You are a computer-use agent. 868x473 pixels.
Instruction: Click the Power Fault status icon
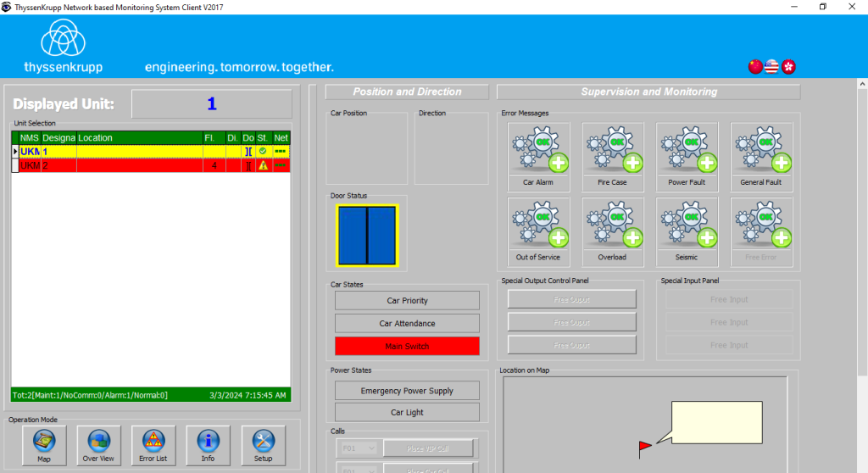[x=687, y=156]
